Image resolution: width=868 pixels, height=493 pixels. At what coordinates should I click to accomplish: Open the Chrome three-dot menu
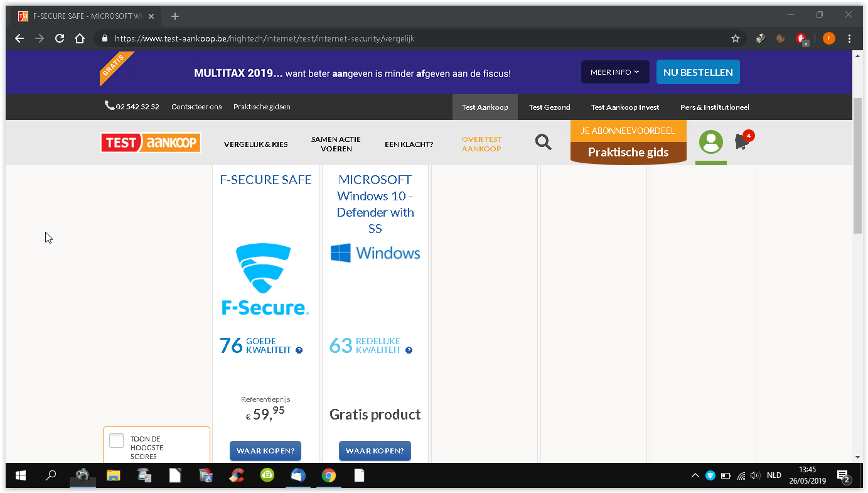pyautogui.click(x=850, y=38)
